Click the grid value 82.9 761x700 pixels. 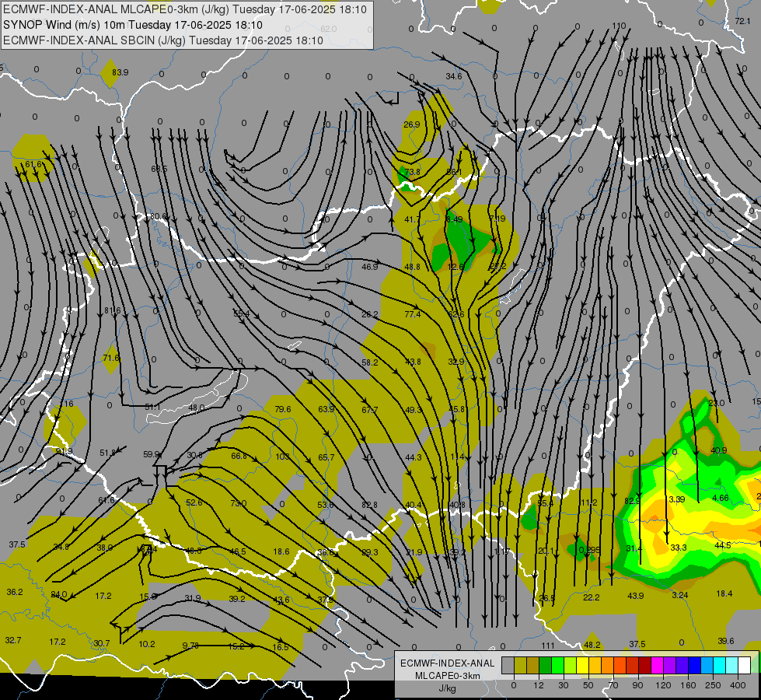point(633,500)
